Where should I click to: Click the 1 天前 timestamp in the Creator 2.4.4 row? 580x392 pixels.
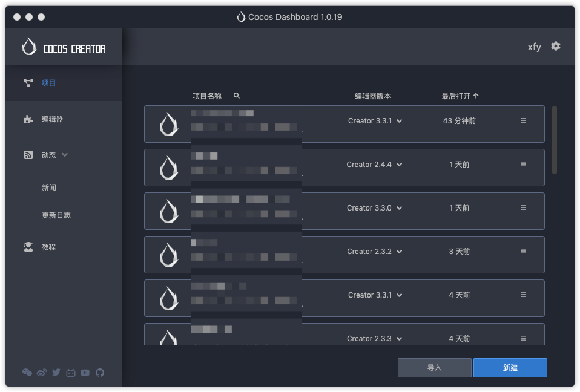tap(460, 165)
